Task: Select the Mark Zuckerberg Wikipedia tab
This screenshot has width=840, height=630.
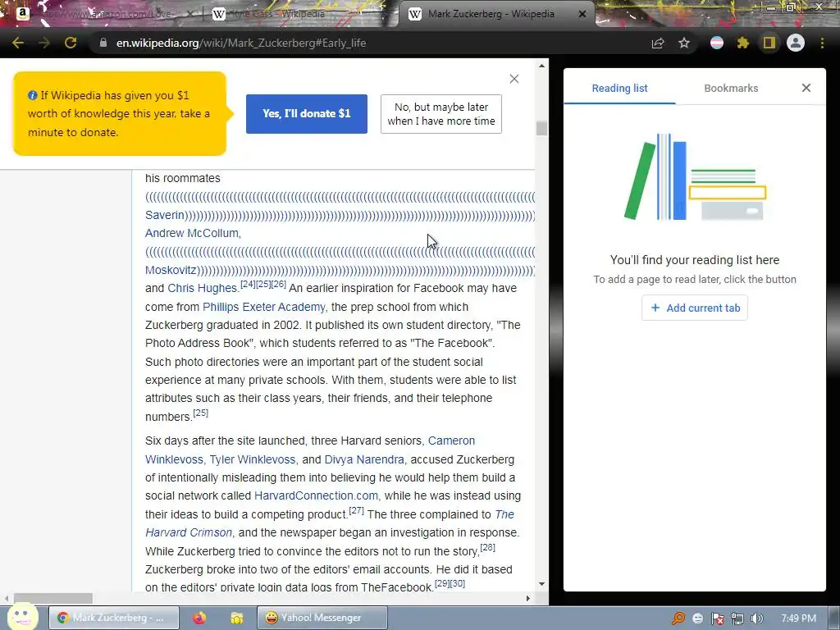Action: coord(491,14)
